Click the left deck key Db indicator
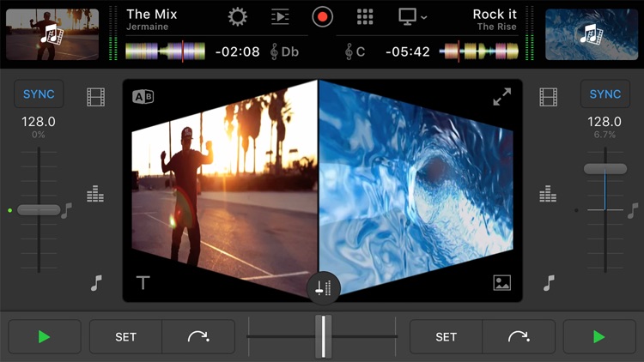The width and height of the screenshot is (644, 362). tap(284, 51)
